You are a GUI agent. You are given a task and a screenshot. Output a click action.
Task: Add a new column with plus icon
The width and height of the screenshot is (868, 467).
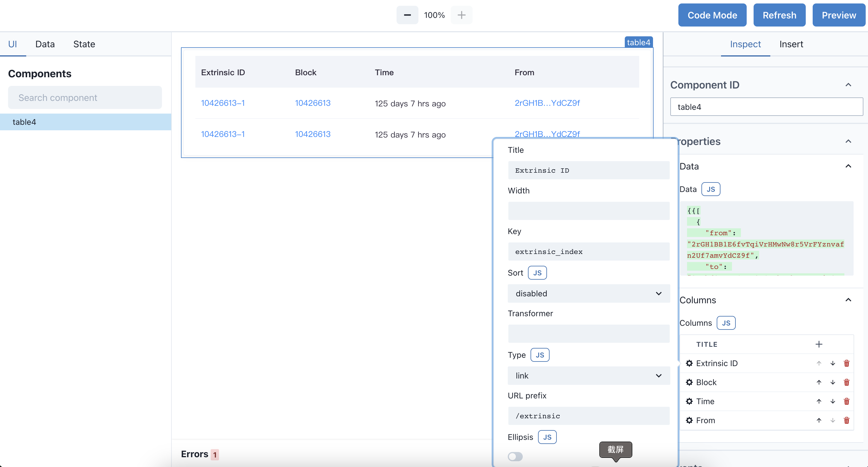(819, 344)
